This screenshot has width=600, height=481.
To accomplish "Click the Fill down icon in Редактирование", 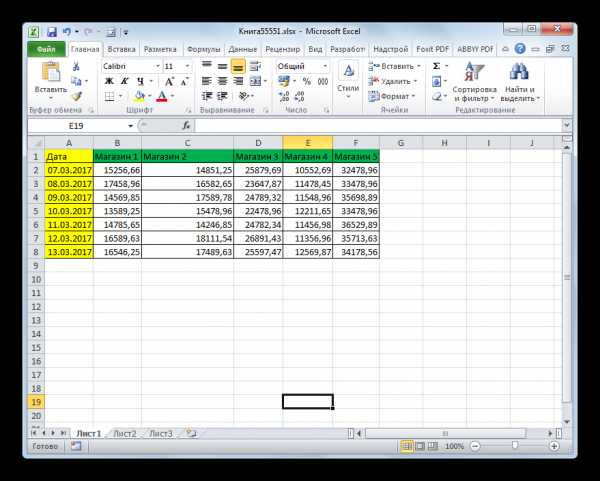I will [x=436, y=81].
